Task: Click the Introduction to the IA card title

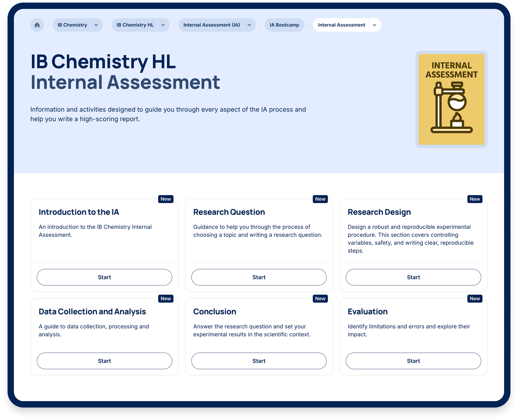Action: tap(79, 212)
